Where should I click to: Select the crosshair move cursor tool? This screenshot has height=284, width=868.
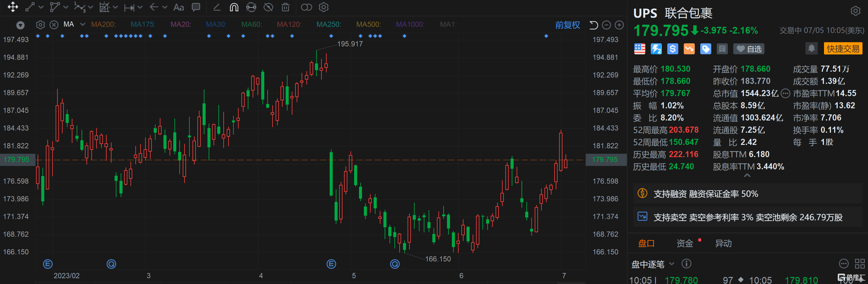(13, 7)
